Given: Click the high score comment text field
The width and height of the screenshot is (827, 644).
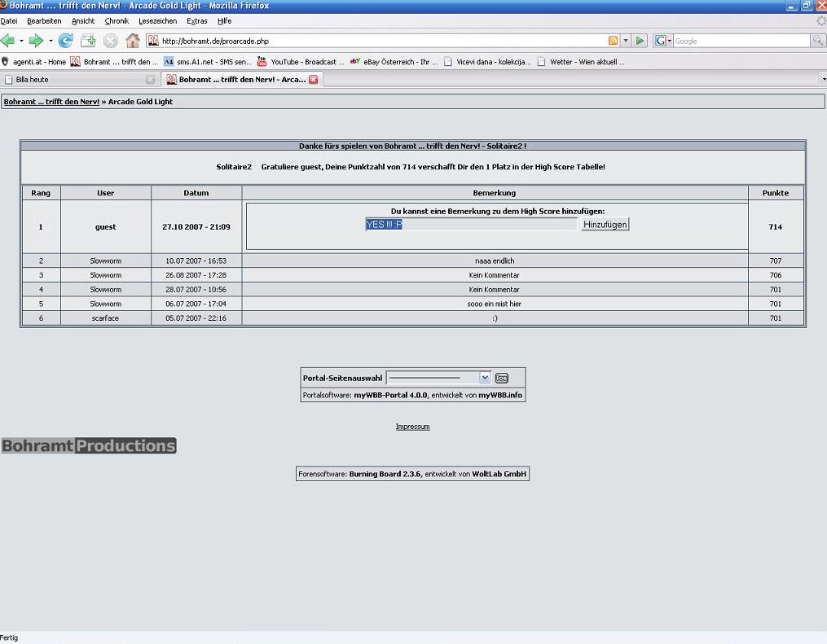Looking at the screenshot, I should coord(471,224).
